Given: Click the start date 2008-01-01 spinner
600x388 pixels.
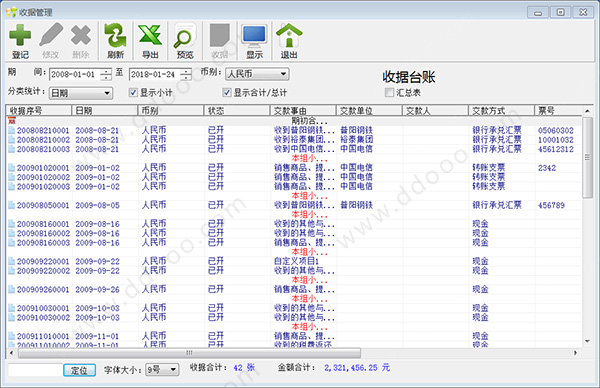Looking at the screenshot, I should (106, 74).
